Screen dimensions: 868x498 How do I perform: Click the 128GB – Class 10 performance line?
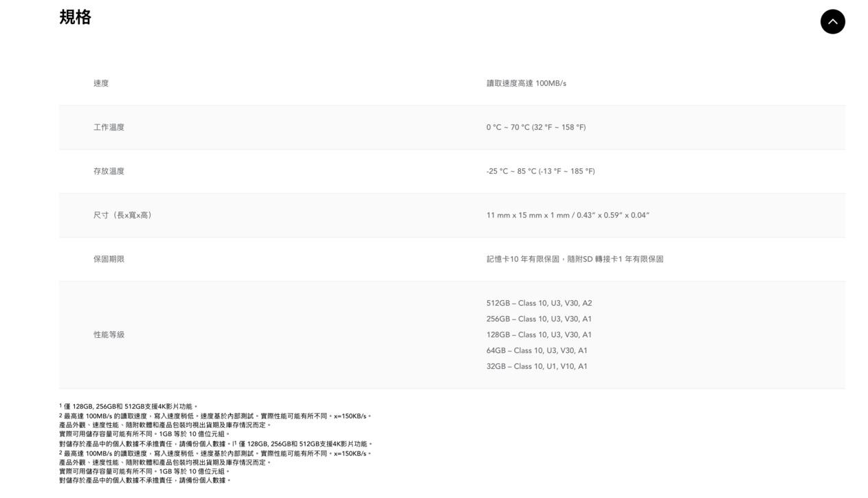(539, 335)
